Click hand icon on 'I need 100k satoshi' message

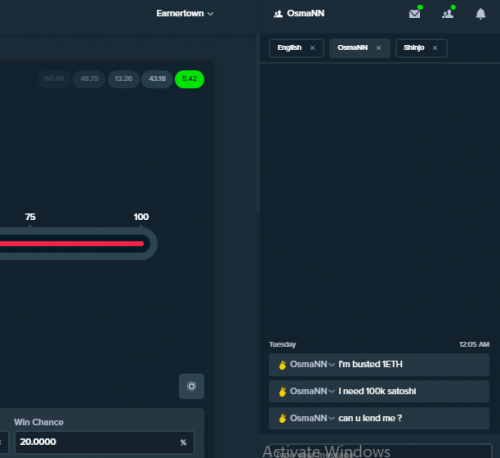pyautogui.click(x=283, y=392)
